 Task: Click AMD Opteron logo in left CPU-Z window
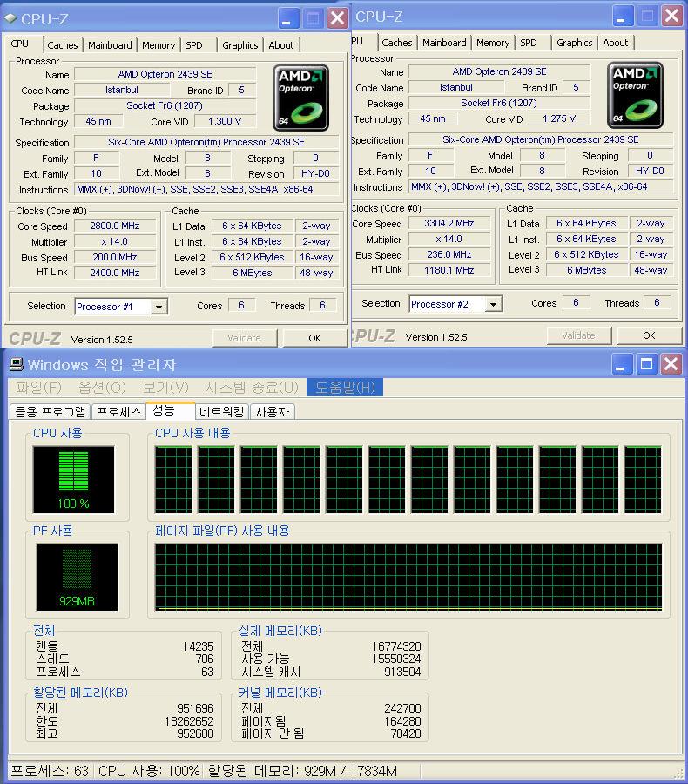tap(301, 98)
